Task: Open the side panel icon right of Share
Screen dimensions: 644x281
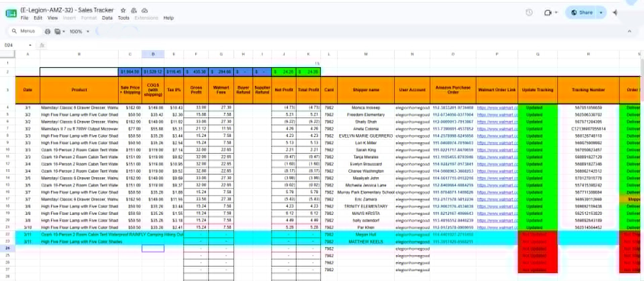Action: pos(615,12)
